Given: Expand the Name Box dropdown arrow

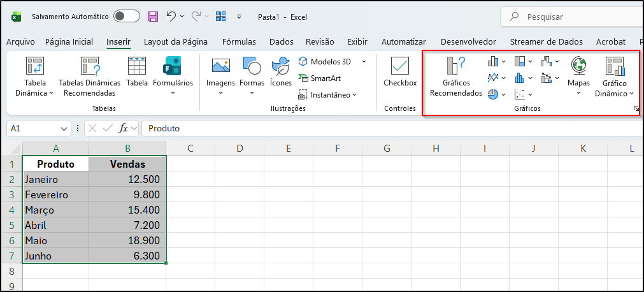Looking at the screenshot, I should (x=64, y=128).
